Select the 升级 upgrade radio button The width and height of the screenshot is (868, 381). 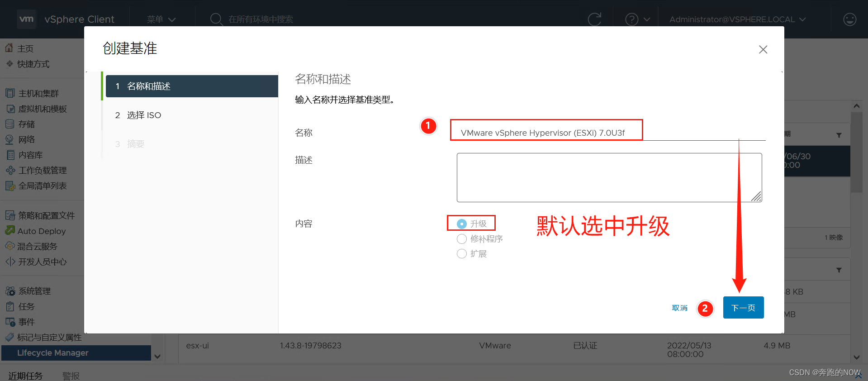pyautogui.click(x=461, y=224)
